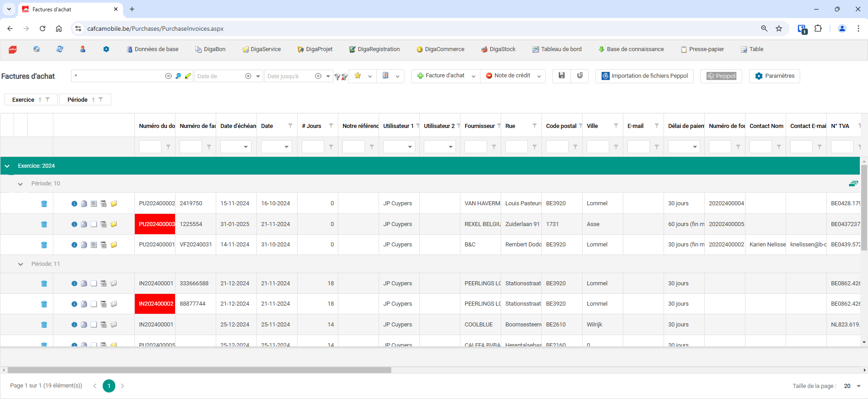Expand the star favorites dropdown arrow
Image resolution: width=868 pixels, height=411 pixels.
[370, 76]
